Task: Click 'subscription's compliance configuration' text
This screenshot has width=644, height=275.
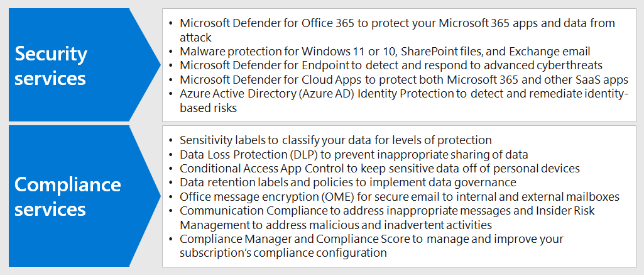Action: [x=283, y=253]
